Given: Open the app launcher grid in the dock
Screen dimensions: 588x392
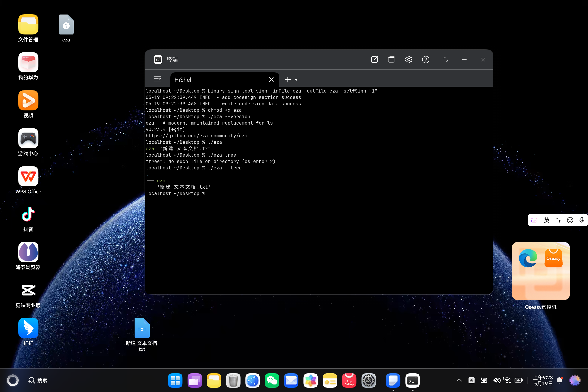Looking at the screenshot, I should pyautogui.click(x=175, y=380).
